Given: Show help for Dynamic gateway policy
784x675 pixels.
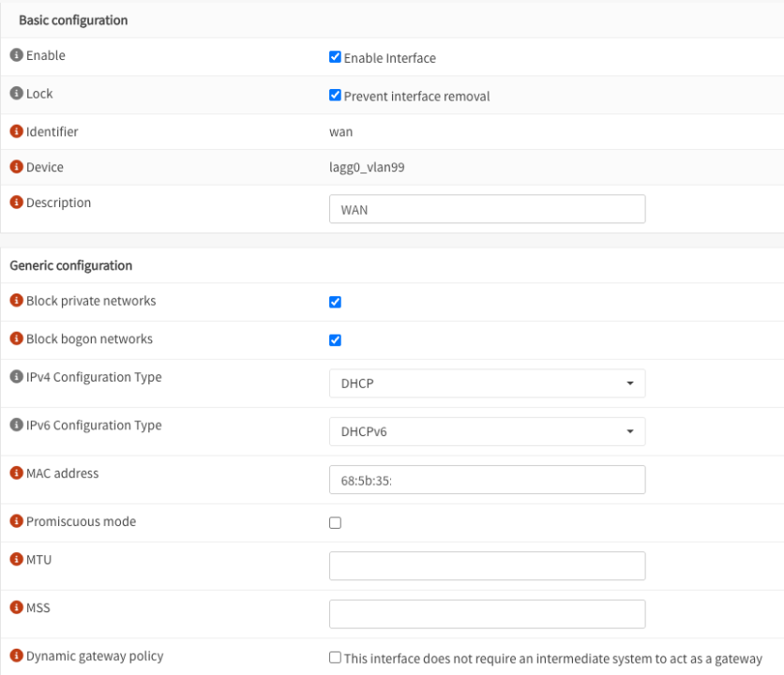Looking at the screenshot, I should tap(16, 656).
